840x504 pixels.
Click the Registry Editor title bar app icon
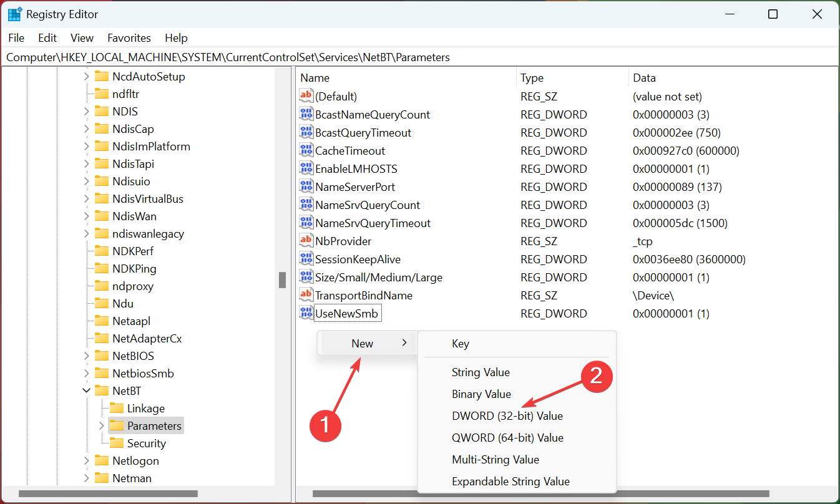click(x=15, y=14)
